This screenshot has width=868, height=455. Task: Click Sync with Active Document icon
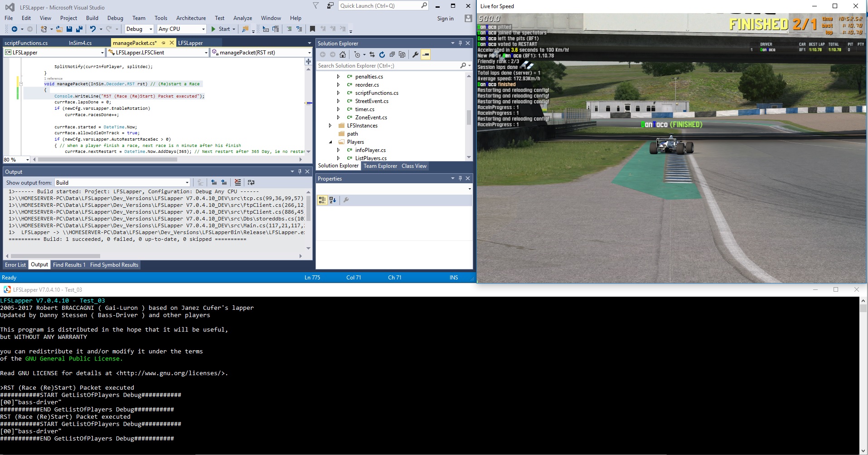[372, 54]
